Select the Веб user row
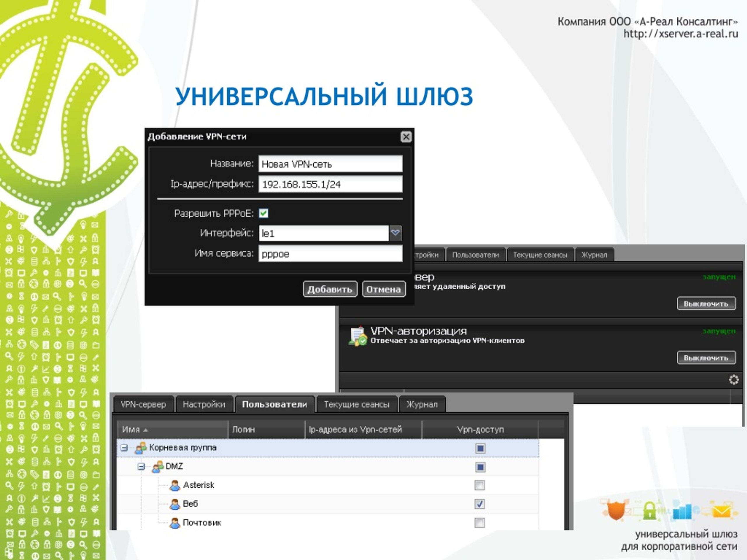747x560 pixels. [328, 504]
